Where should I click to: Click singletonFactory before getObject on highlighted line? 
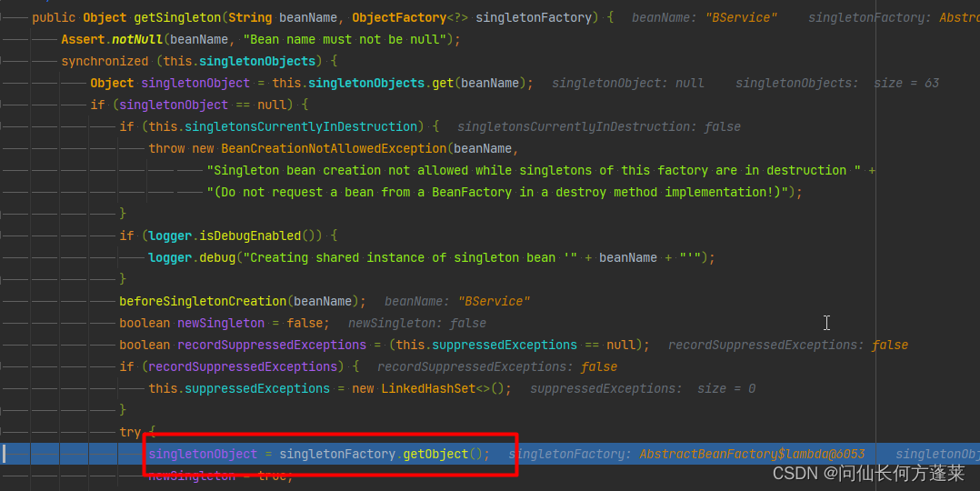[x=337, y=454]
